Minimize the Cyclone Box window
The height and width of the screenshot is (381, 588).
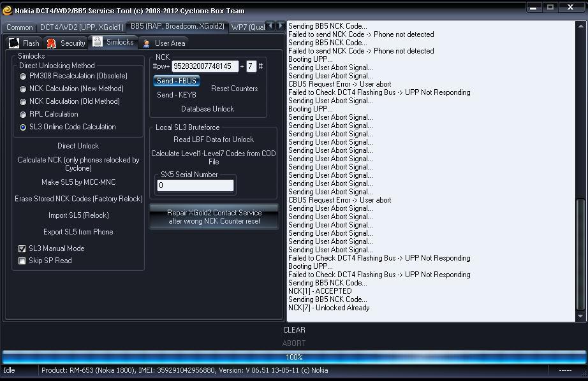[533, 8]
